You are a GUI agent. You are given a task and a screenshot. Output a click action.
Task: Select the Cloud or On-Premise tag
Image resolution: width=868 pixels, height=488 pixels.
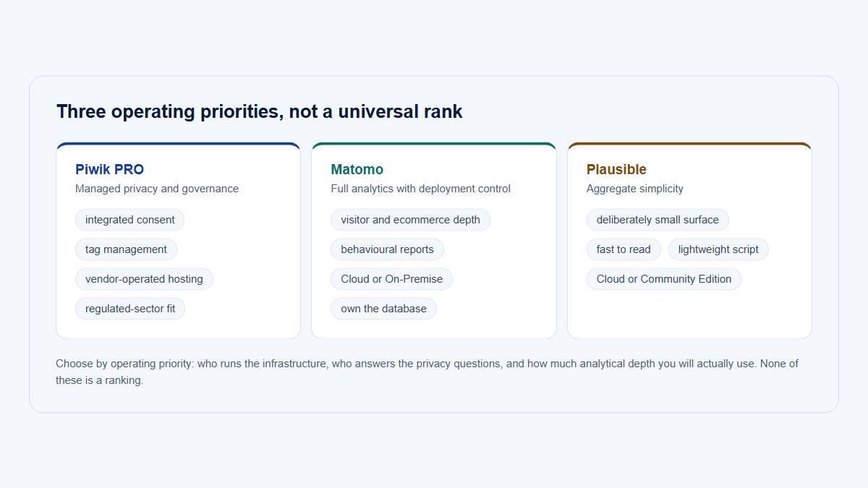coord(391,279)
